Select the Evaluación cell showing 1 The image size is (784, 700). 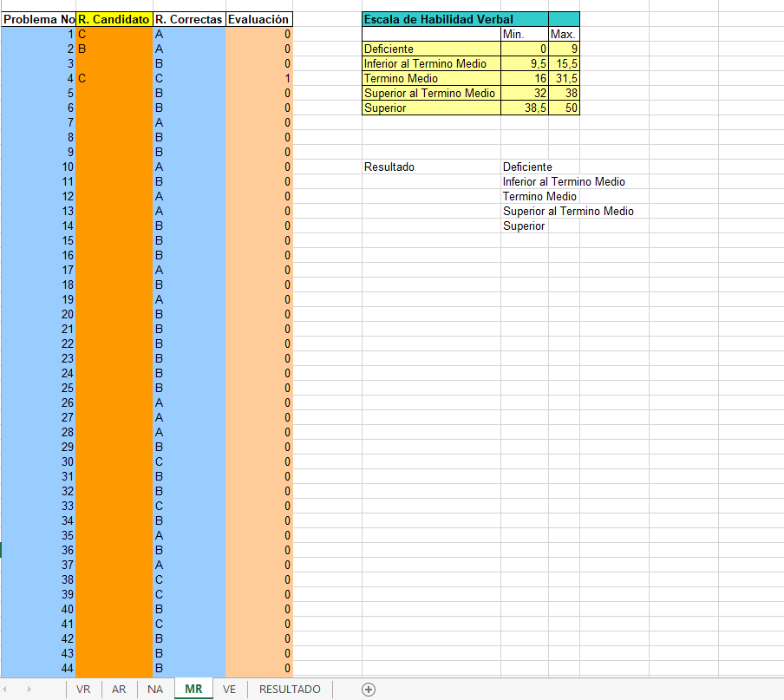(258, 78)
